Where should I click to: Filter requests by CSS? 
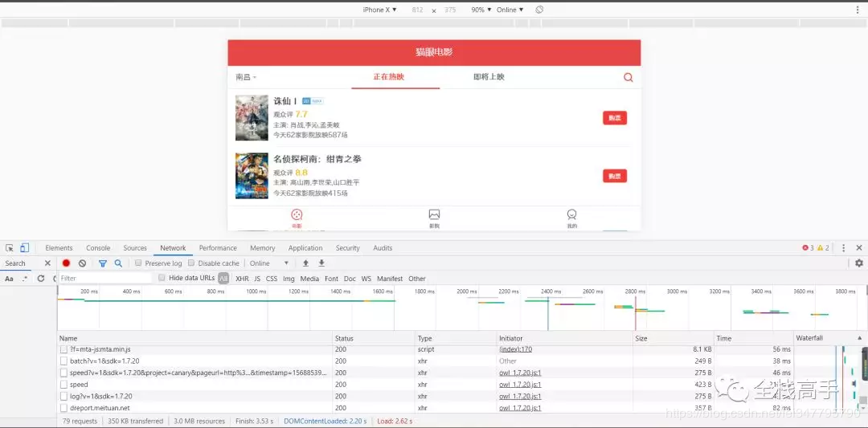click(x=272, y=279)
